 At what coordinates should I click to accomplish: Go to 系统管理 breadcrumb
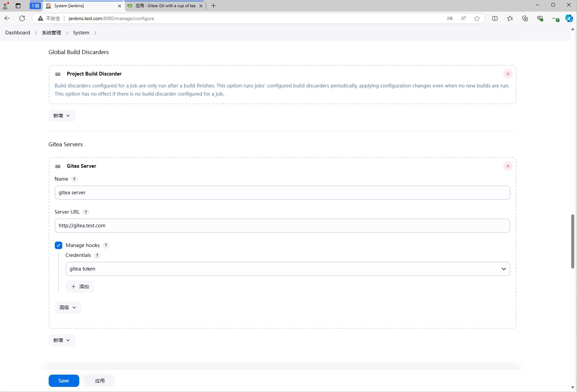click(x=52, y=33)
